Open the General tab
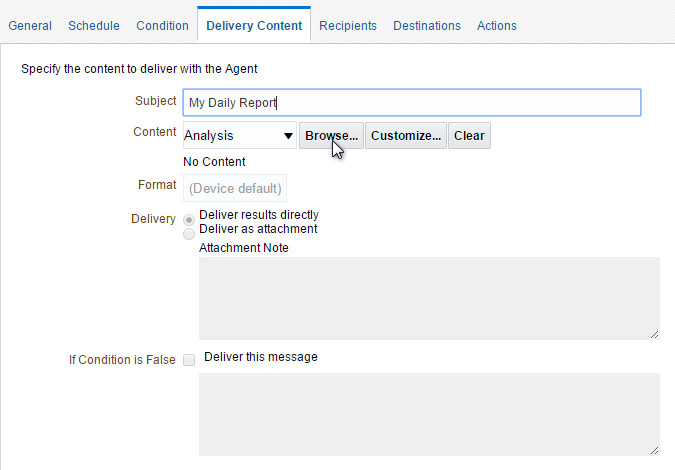675x470 pixels. 30,26
